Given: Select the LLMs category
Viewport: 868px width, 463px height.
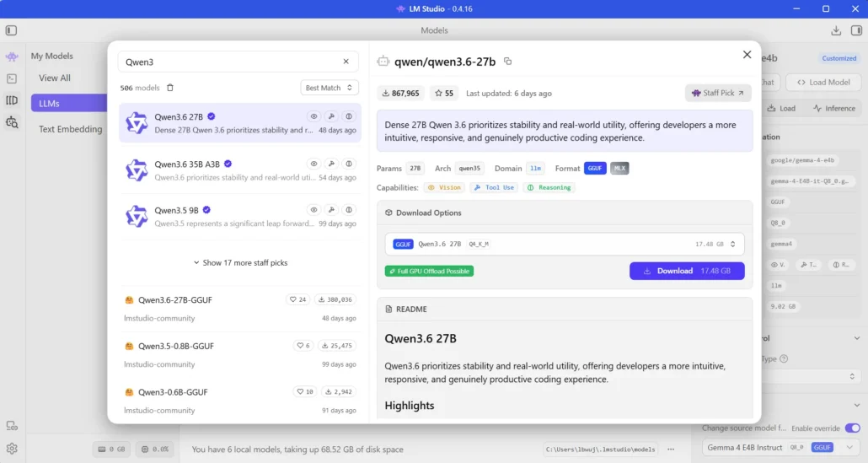Looking at the screenshot, I should click(x=68, y=103).
